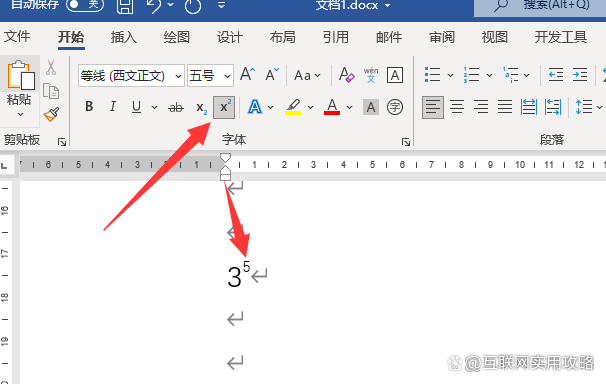Expand highlight color dropdown arrow
The height and width of the screenshot is (384, 606).
(310, 107)
